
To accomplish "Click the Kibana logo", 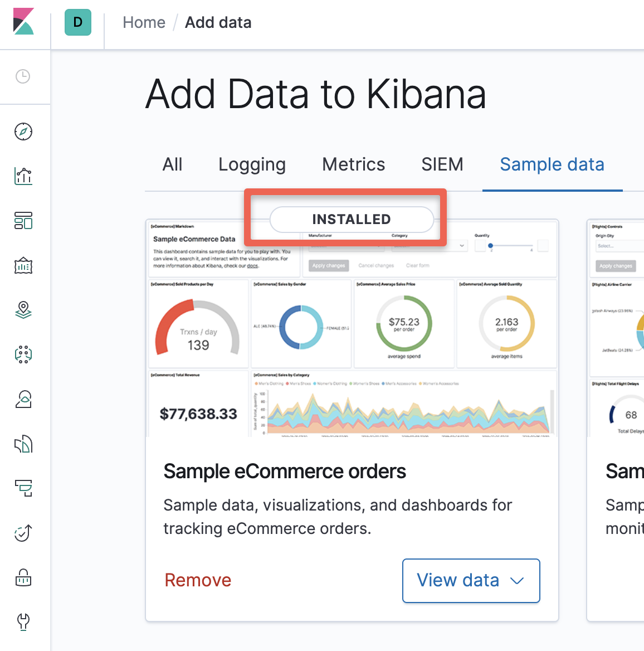I will click(x=23, y=21).
